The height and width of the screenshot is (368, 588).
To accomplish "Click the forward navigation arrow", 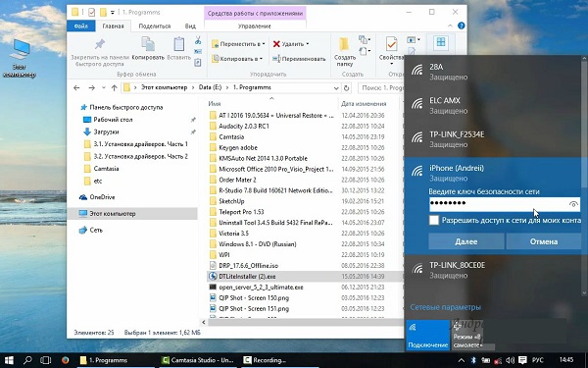I will click(91, 88).
